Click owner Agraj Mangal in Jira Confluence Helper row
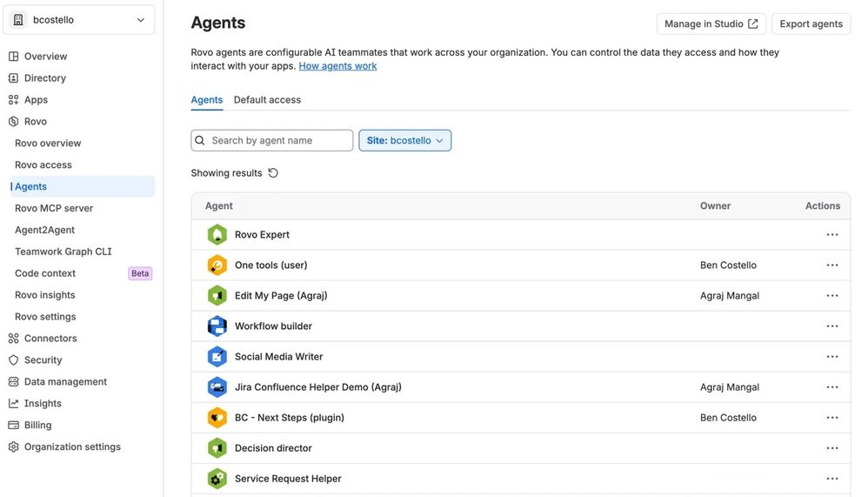Screen dimensions: 868x497 (x=730, y=386)
